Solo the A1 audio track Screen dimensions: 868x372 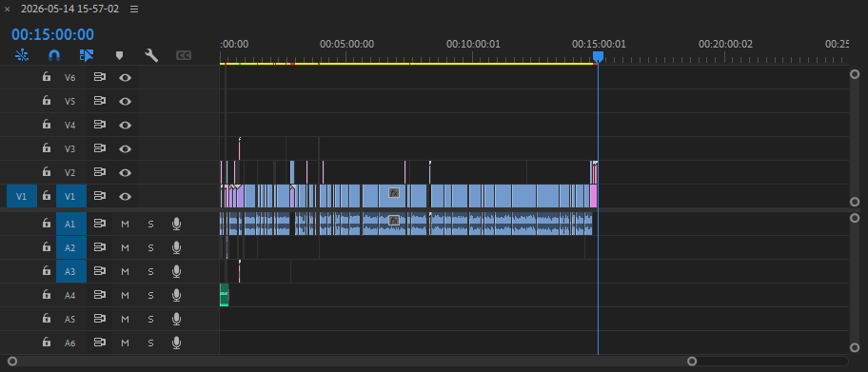(x=150, y=225)
